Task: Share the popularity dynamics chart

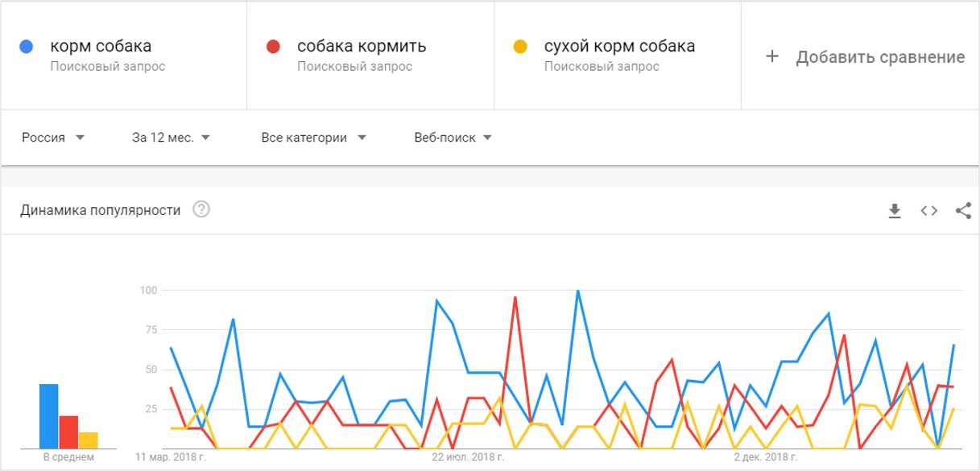Action: pyautogui.click(x=963, y=211)
